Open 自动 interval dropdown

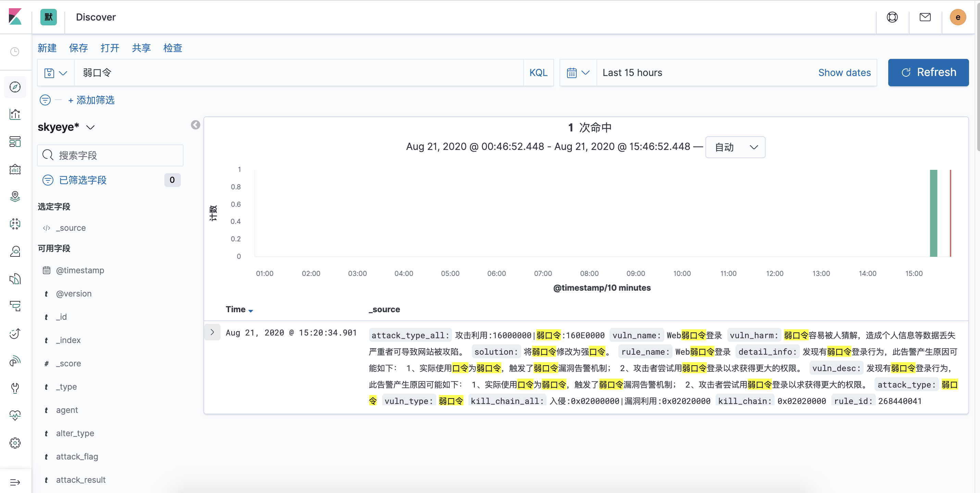click(735, 147)
